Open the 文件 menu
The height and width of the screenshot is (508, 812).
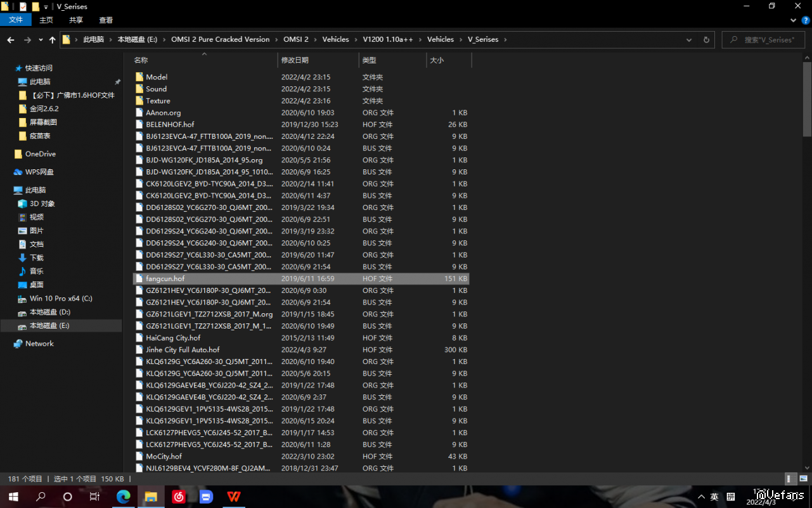(16, 20)
